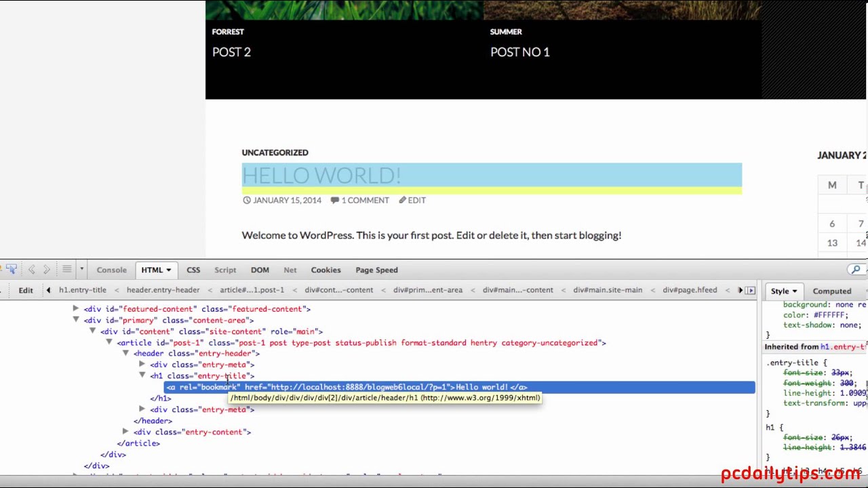Viewport: 868px width, 488px height.
Task: Collapse the div id primary node
Action: click(x=75, y=319)
